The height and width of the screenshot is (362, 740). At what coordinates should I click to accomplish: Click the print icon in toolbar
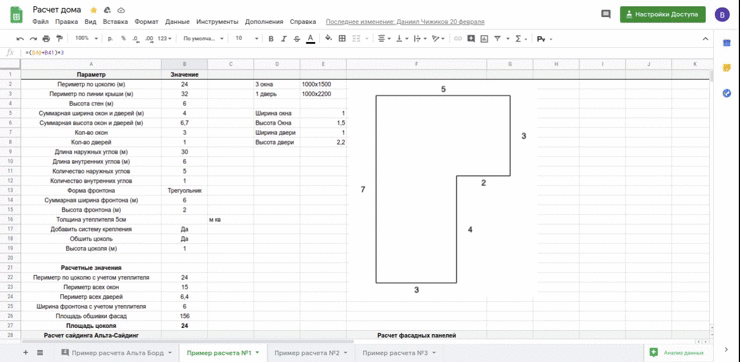[x=46, y=39]
